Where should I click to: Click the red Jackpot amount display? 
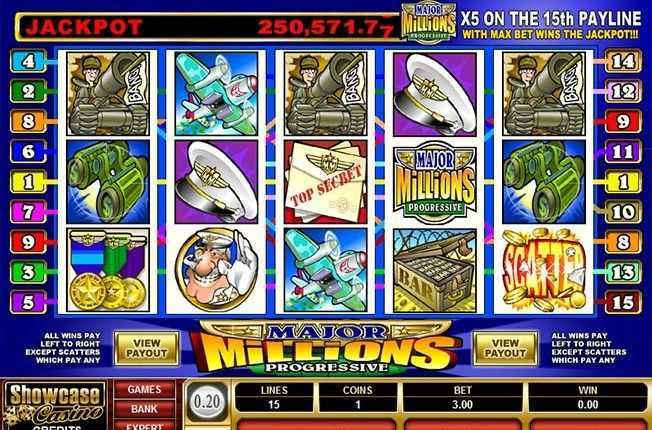(x=209, y=27)
